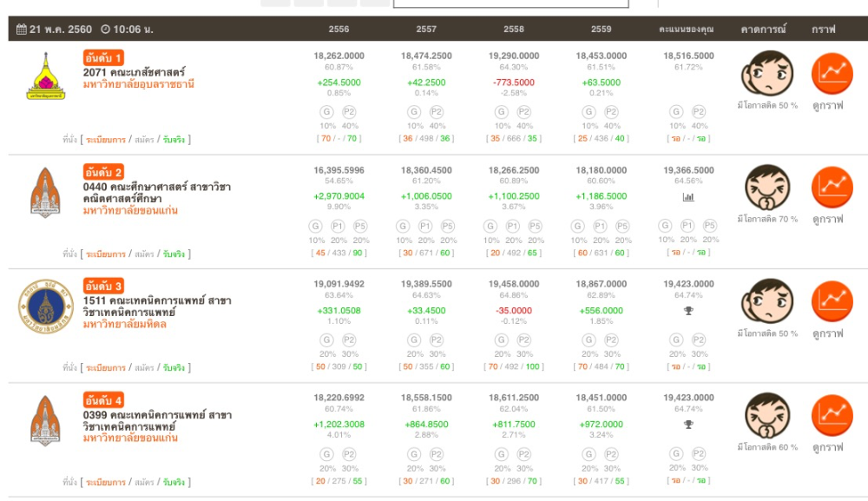
Task: Click the คาดการณ์ column header
Action: pos(763,30)
